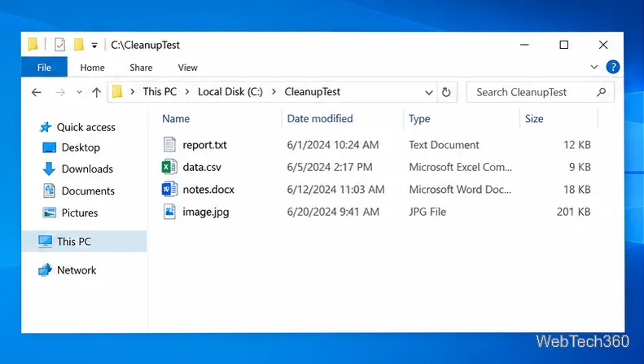Click the Properties checkmark quick access icon
Screen dimensions: 644x364
pyautogui.click(x=60, y=44)
